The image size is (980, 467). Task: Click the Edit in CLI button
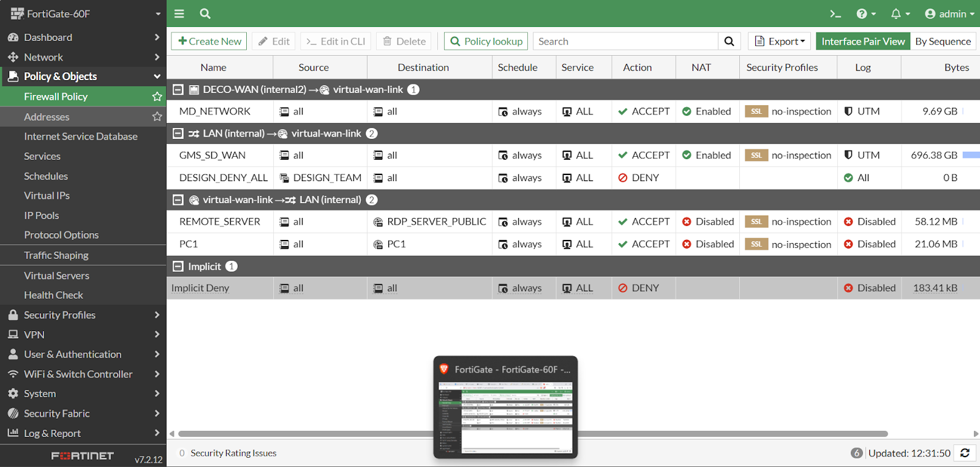pyautogui.click(x=336, y=41)
